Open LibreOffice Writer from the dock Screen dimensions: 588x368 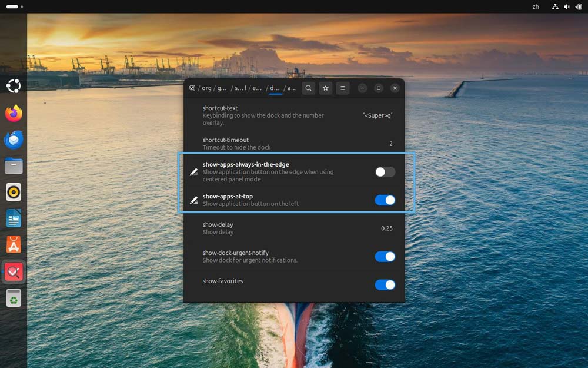pyautogui.click(x=14, y=218)
